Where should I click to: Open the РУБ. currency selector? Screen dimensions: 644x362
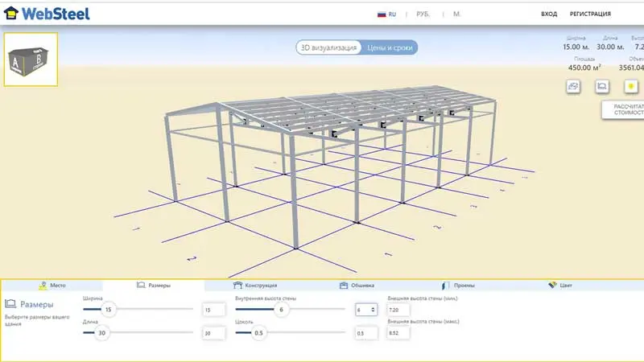425,14
